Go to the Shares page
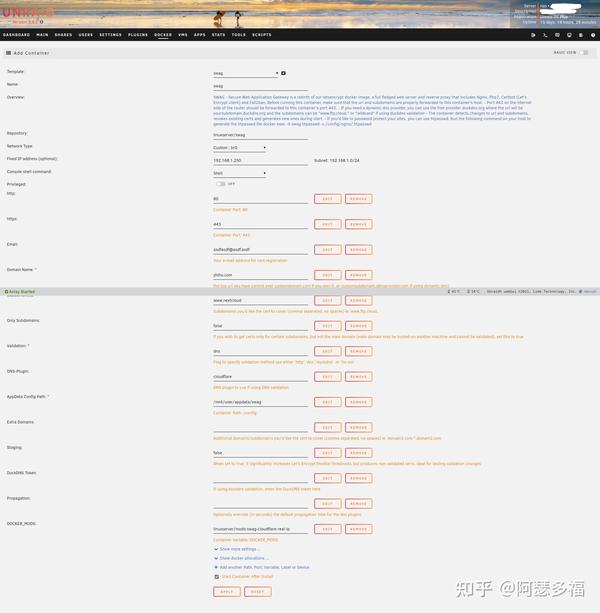The width and height of the screenshot is (600, 613). [x=63, y=35]
